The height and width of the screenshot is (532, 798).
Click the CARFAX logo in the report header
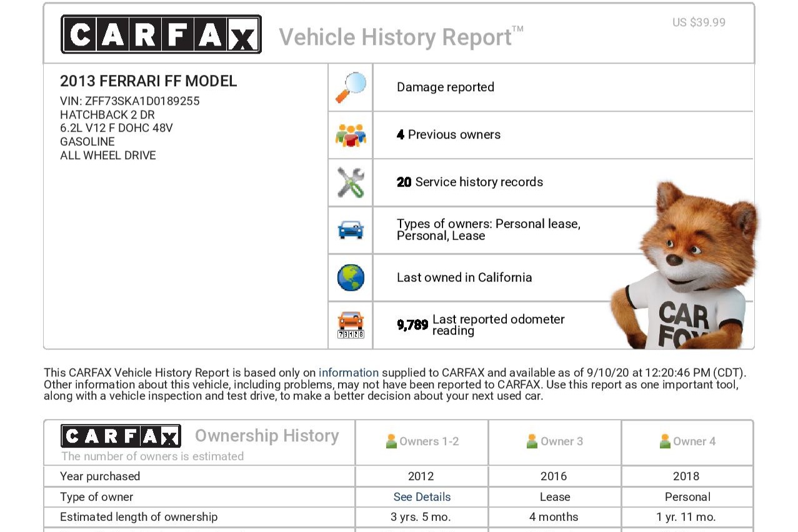point(161,34)
